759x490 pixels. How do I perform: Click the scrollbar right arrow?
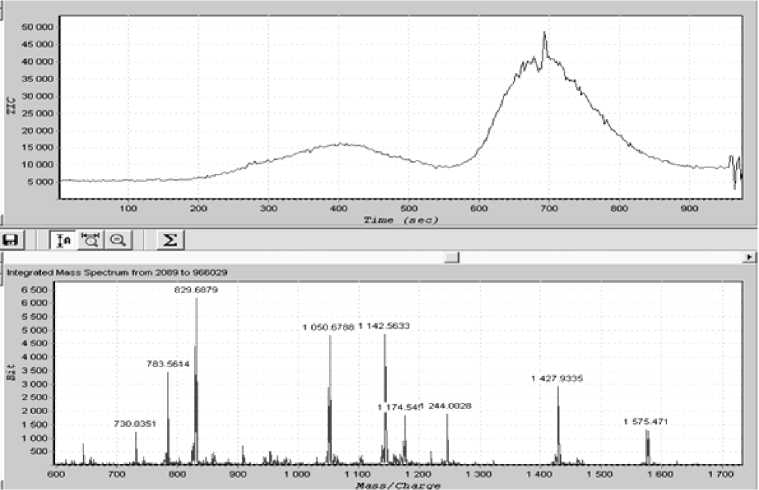pos(750,258)
